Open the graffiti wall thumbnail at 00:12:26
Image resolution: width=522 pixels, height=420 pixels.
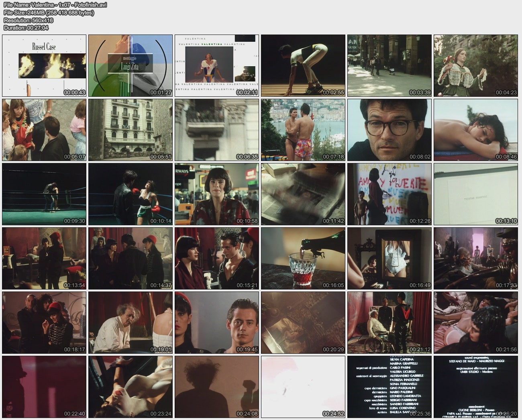[x=389, y=194]
